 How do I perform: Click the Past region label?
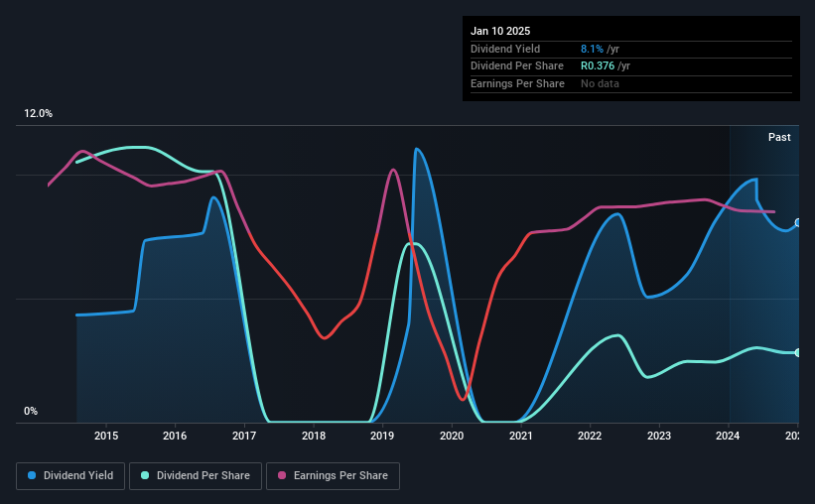[x=779, y=137]
